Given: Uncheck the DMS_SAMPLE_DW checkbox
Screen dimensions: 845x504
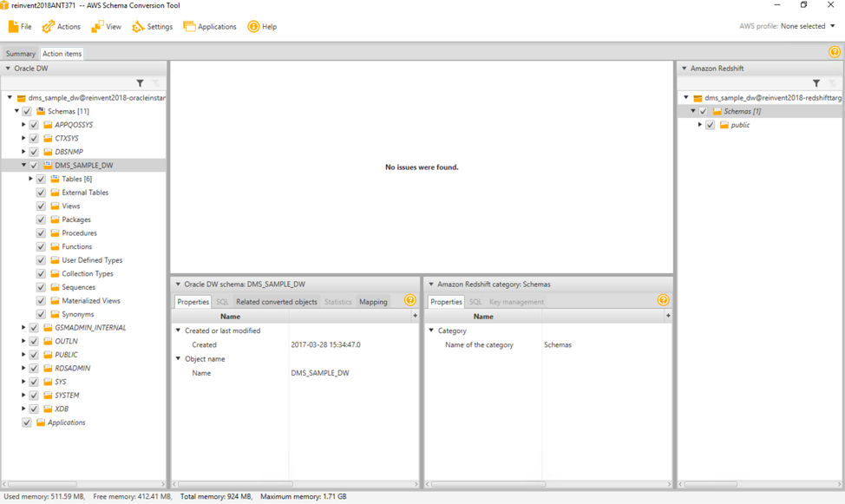Looking at the screenshot, I should [x=34, y=166].
